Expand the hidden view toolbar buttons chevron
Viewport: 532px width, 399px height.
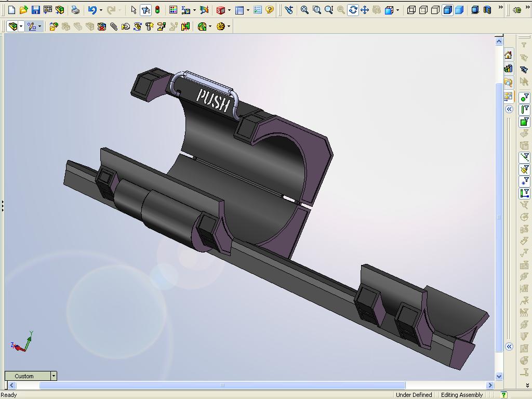[500, 8]
